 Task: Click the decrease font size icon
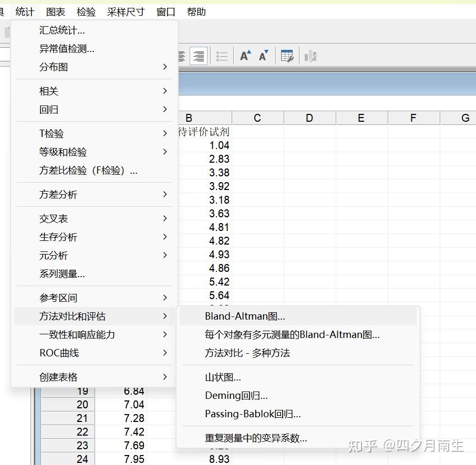[263, 55]
